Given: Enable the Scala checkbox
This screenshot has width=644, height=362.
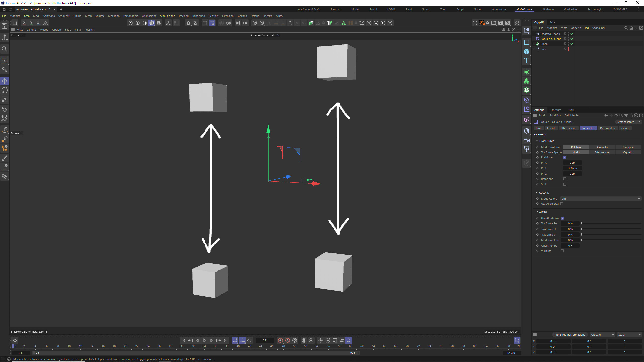Looking at the screenshot, I should point(565,184).
